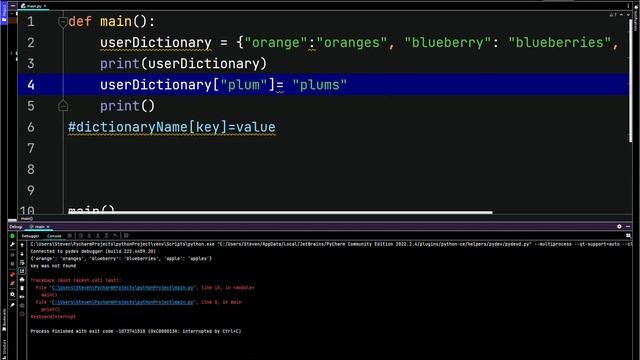The image size is (640, 360).
Task: Close the main.py editor tab
Action: (45, 6)
